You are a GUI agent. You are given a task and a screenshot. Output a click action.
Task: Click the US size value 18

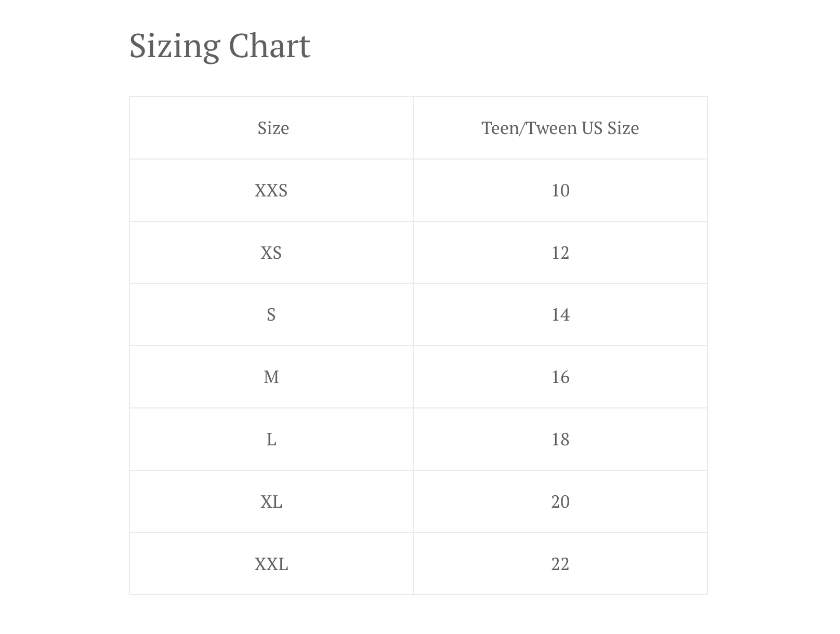(560, 440)
